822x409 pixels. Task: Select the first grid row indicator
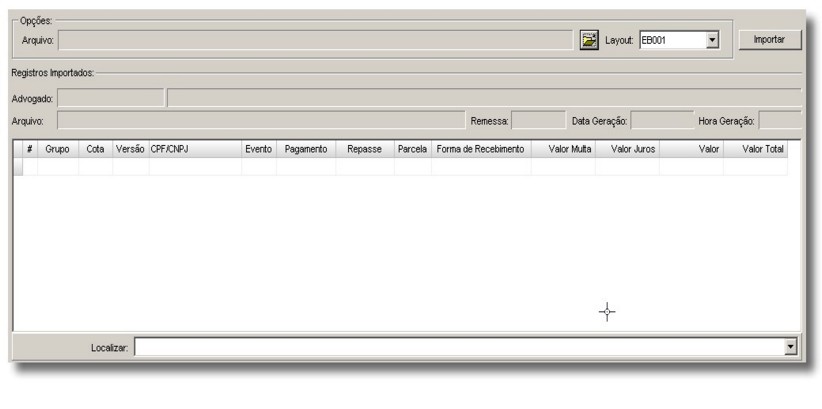coord(18,167)
